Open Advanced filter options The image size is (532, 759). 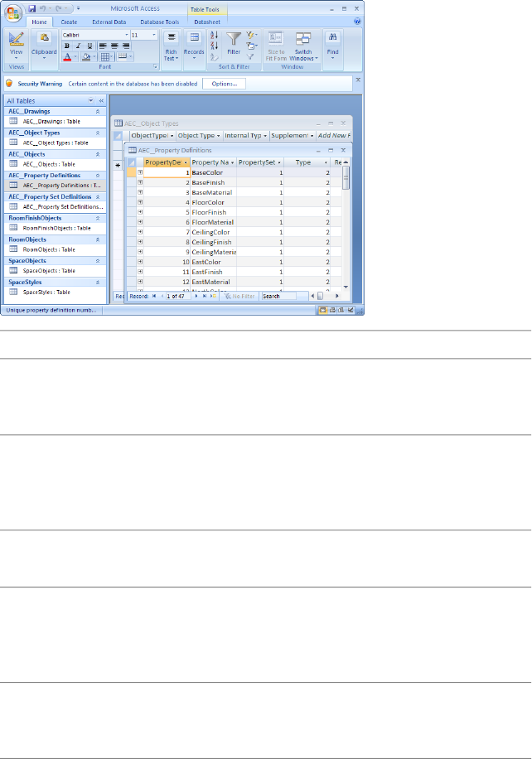coord(251,46)
